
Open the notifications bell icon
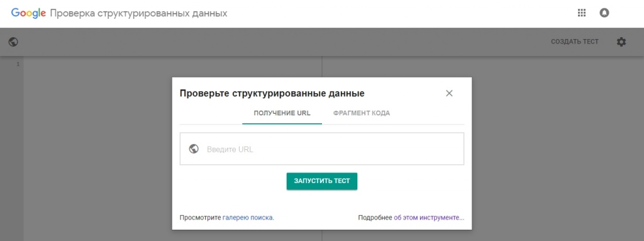(604, 13)
